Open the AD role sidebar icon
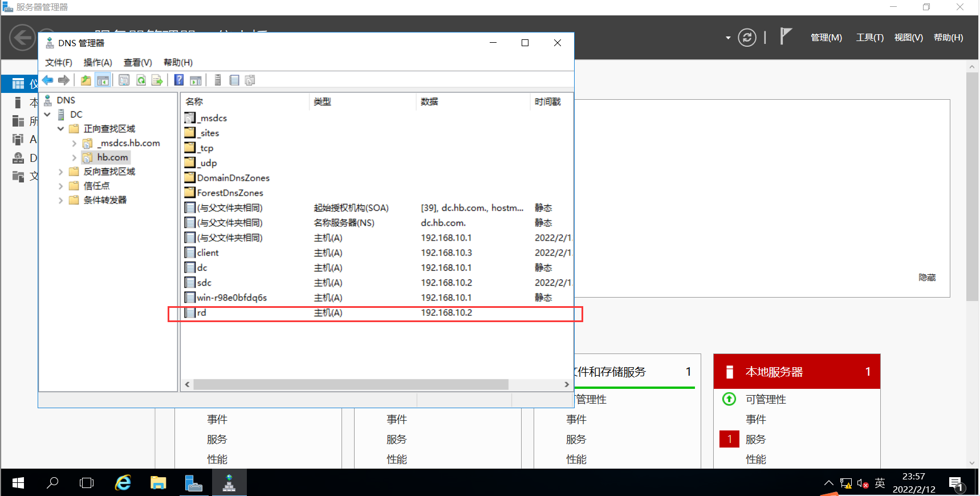Image resolution: width=980 pixels, height=496 pixels. point(18,139)
